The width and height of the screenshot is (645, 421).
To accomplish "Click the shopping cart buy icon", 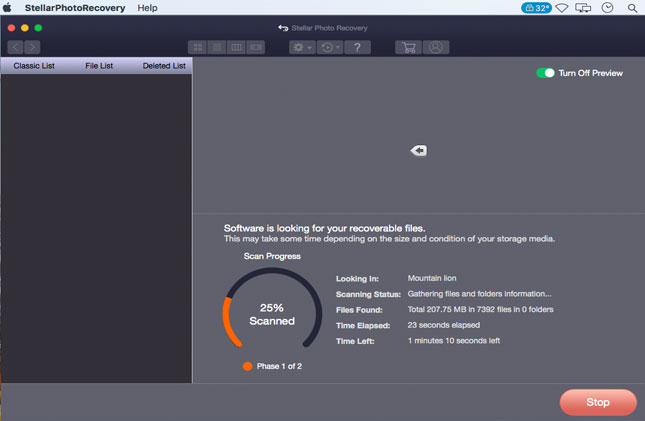I will pos(407,47).
